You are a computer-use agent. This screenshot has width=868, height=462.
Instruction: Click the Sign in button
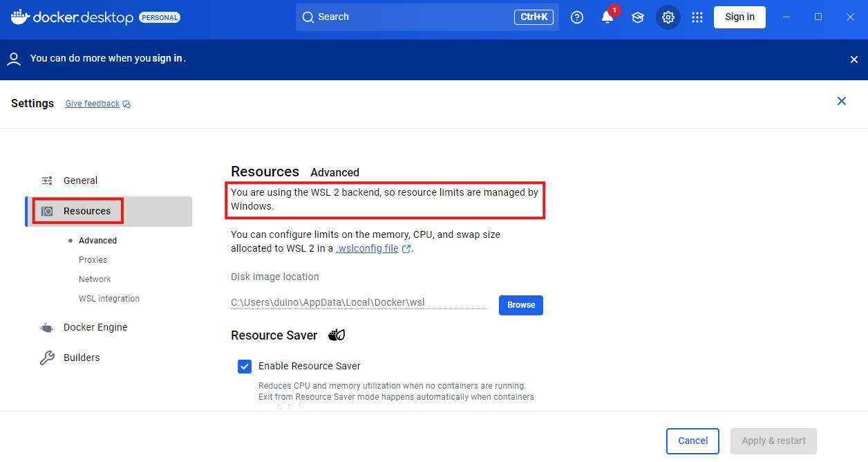click(739, 17)
